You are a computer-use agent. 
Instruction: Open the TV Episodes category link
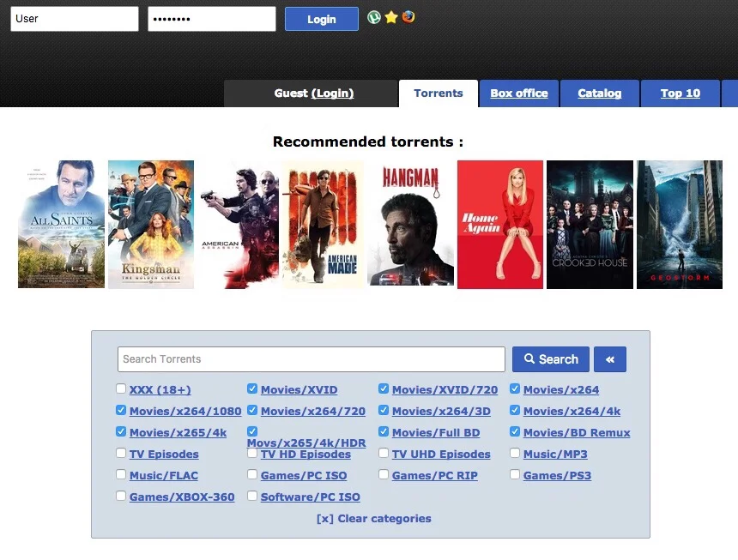tap(164, 455)
